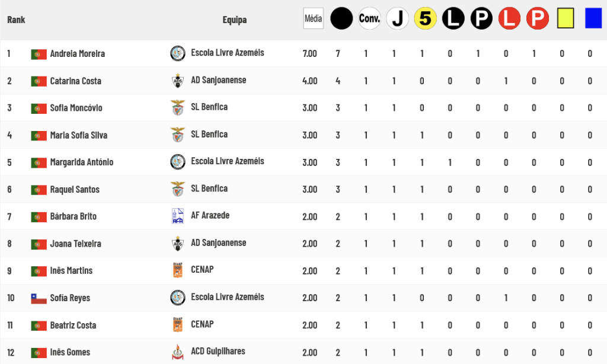
Task: Click the black P circle column icon
Action: [481, 18]
